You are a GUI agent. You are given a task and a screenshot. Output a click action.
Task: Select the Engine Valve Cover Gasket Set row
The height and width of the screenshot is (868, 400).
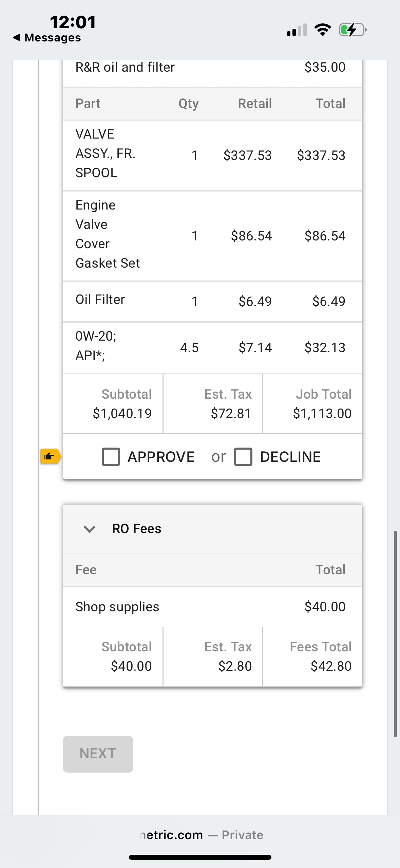(212, 236)
